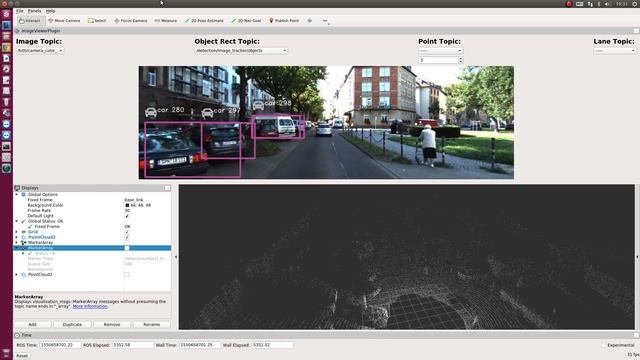Toggle the Experimental checkbox in Time panel

coord(604,345)
